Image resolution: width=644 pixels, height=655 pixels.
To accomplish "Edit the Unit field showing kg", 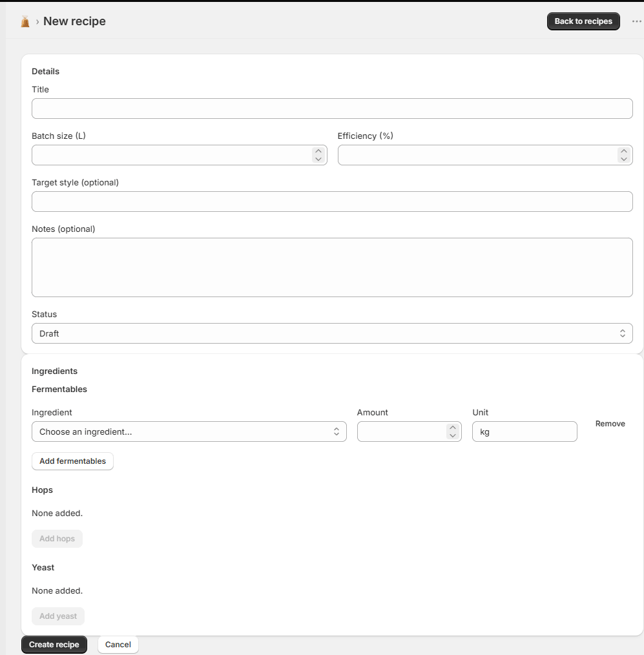I will tap(525, 431).
